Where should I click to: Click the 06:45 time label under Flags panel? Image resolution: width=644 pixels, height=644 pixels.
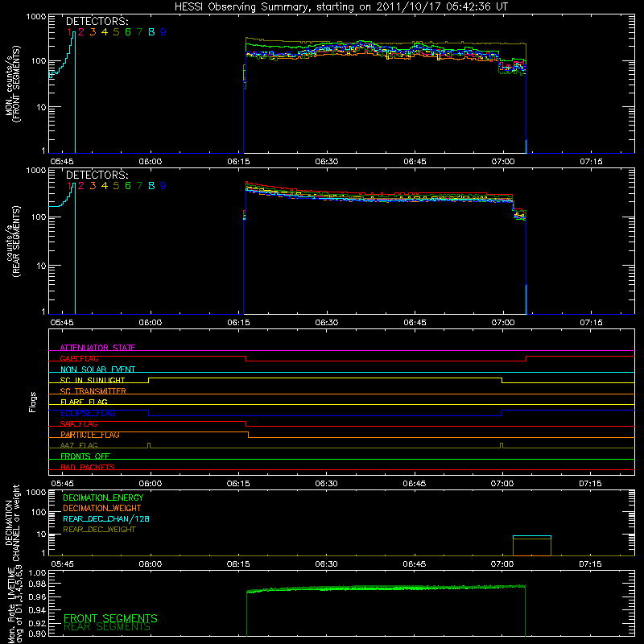coord(415,484)
